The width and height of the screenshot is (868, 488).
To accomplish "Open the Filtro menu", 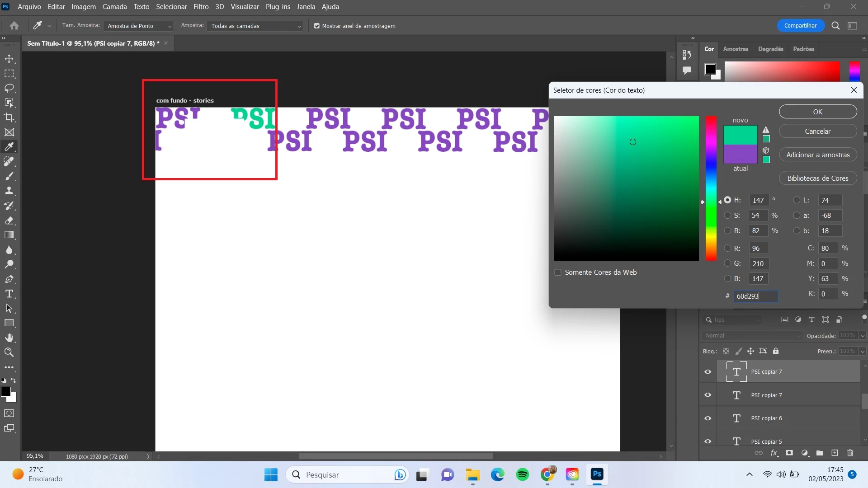I will (201, 7).
